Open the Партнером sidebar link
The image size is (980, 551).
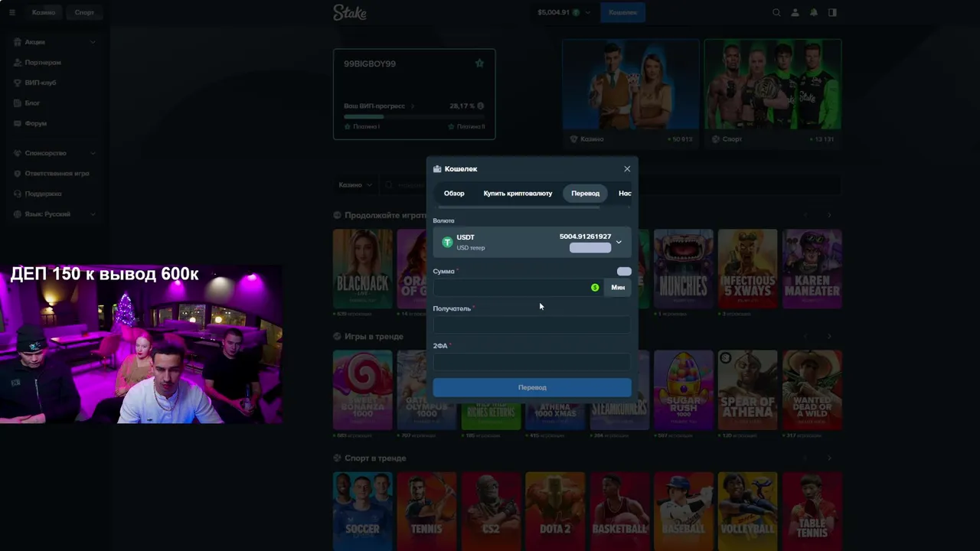[43, 62]
